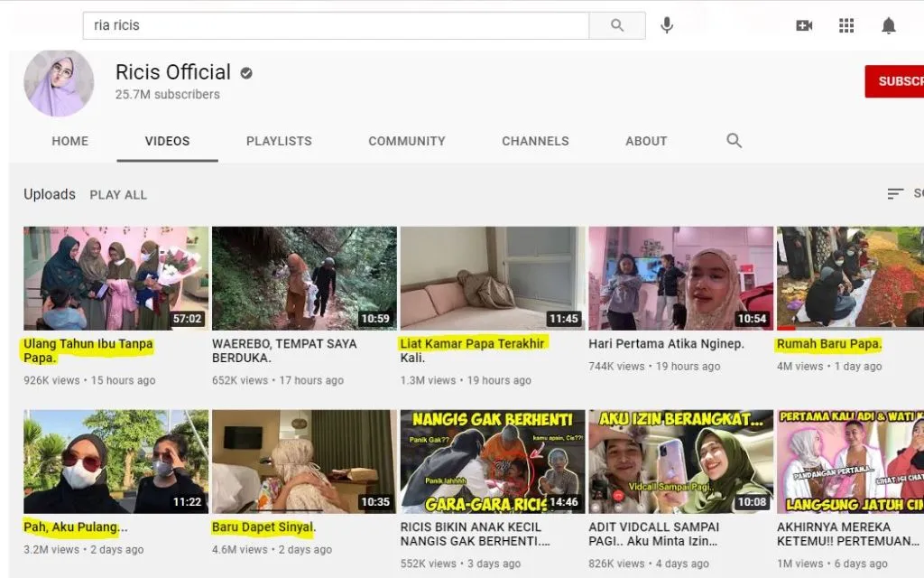This screenshot has height=578, width=924.
Task: Open the notifications bell
Action: [x=889, y=25]
